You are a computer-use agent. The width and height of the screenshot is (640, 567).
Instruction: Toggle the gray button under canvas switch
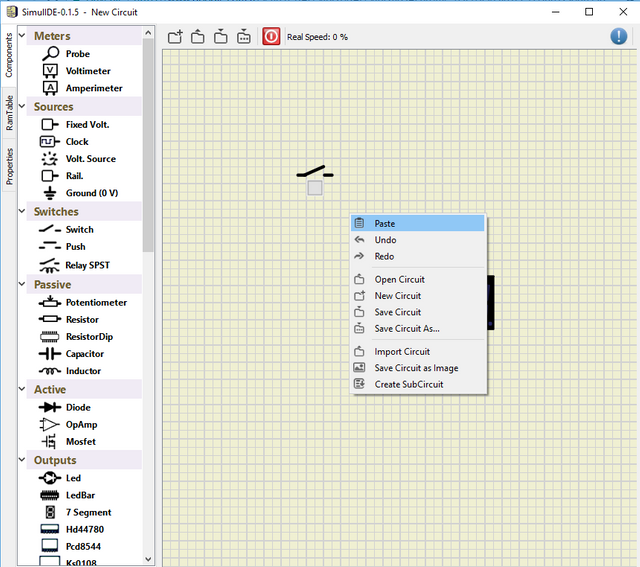pos(315,188)
